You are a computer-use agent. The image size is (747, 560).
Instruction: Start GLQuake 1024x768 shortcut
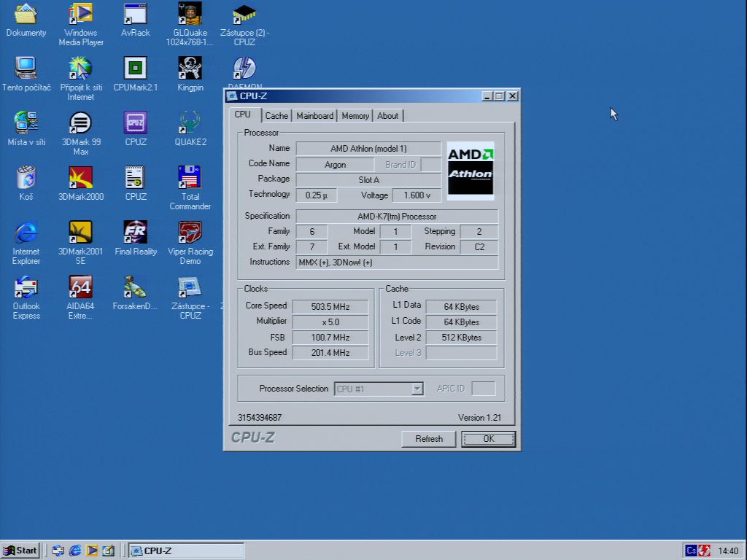click(x=190, y=15)
